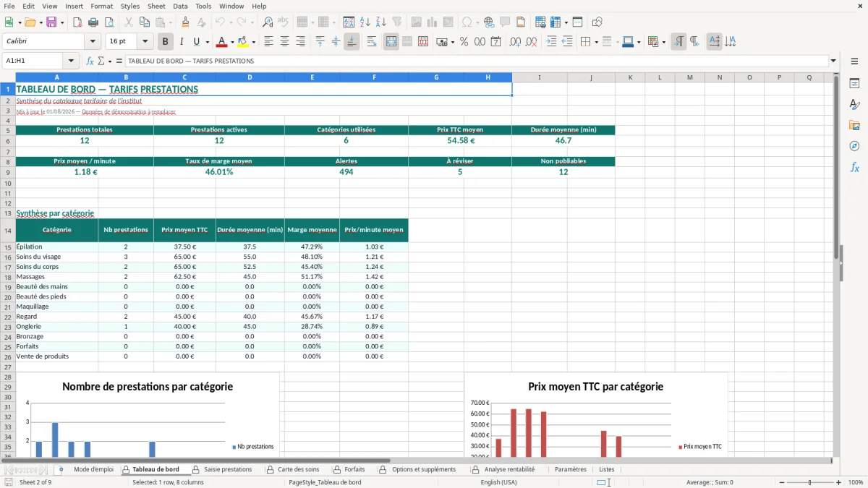Screen dimensions: 868x488
Task: Open Find & Replace icon
Action: (268, 22)
